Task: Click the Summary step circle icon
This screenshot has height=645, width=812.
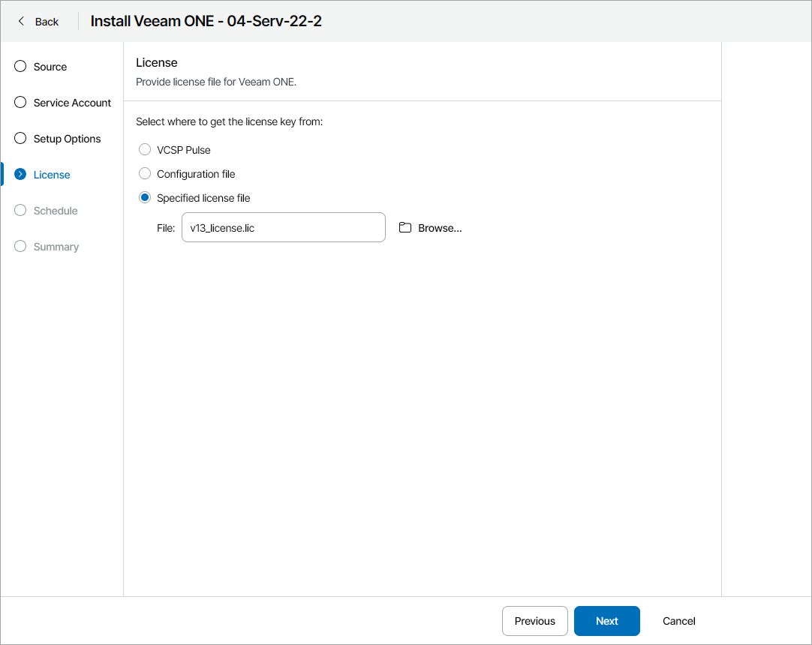Action: tap(20, 247)
